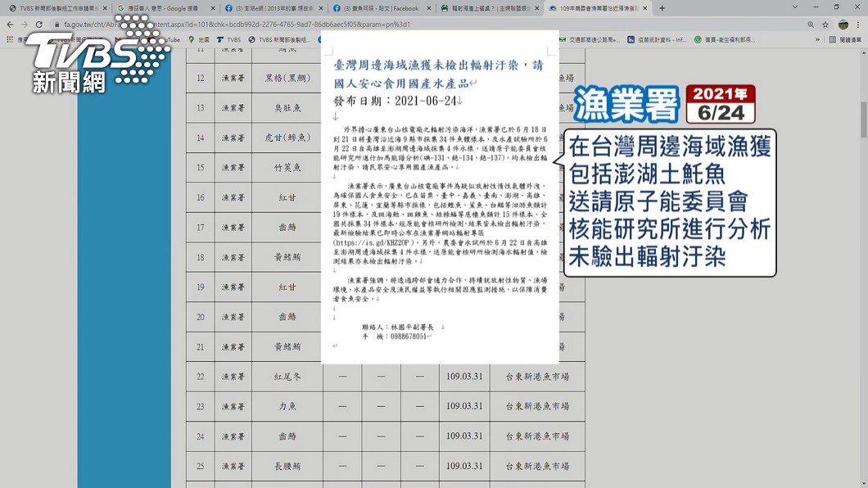Click 台東新港魚市場 in row 25
The image size is (868, 488).
pos(537,467)
